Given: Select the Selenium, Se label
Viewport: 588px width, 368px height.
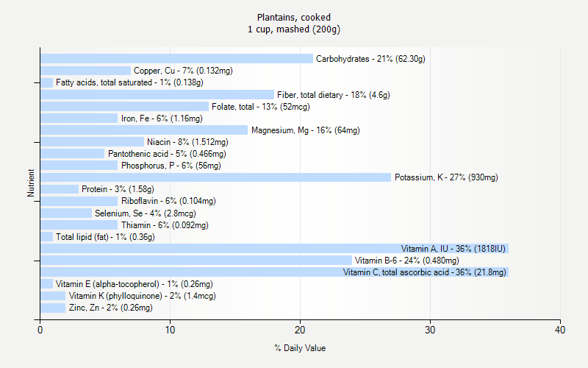Looking at the screenshot, I should tap(145, 213).
